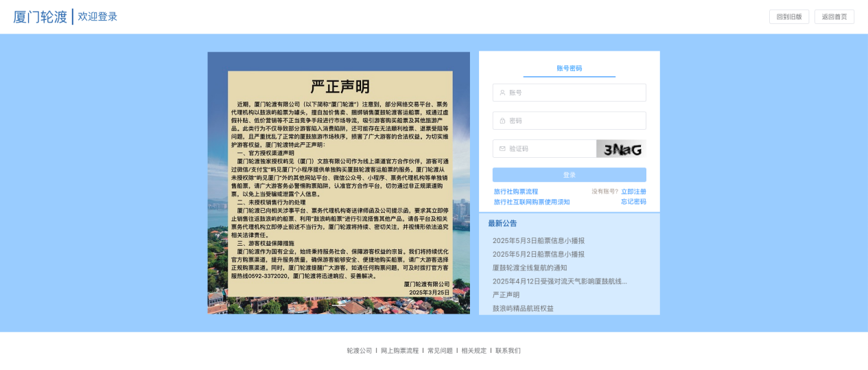868x370 pixels.
Task: Click the 厦门轮渡 logo text
Action: click(40, 17)
